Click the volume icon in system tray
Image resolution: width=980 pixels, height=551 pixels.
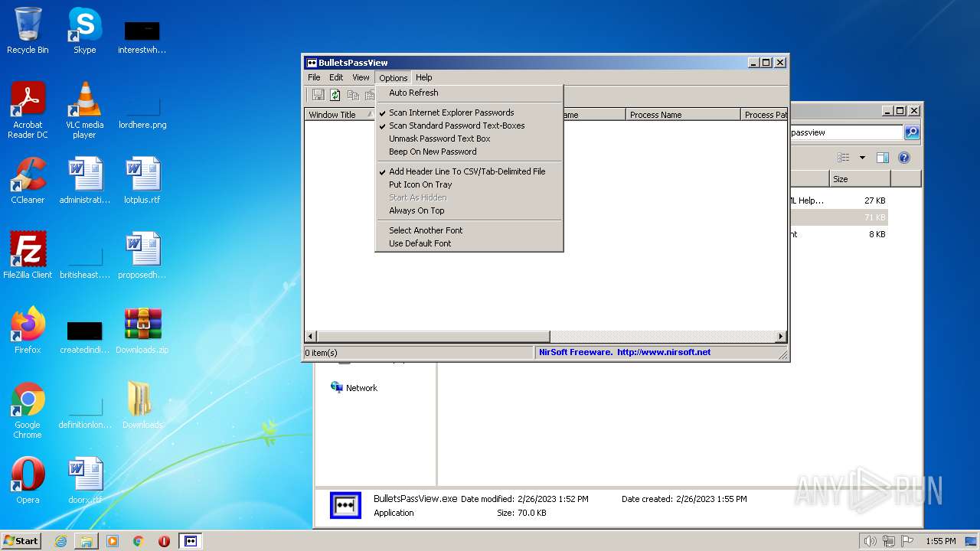click(x=870, y=541)
